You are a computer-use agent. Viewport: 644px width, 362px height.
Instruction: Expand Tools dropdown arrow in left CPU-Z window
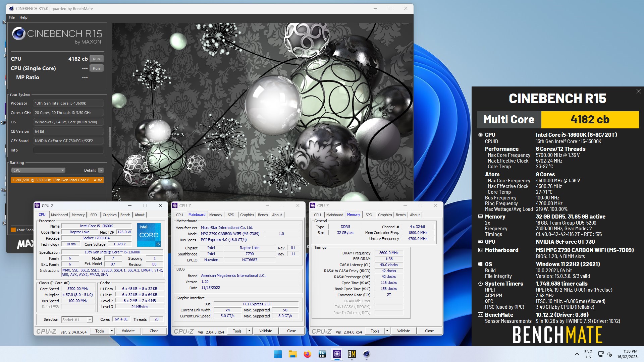[112, 331]
